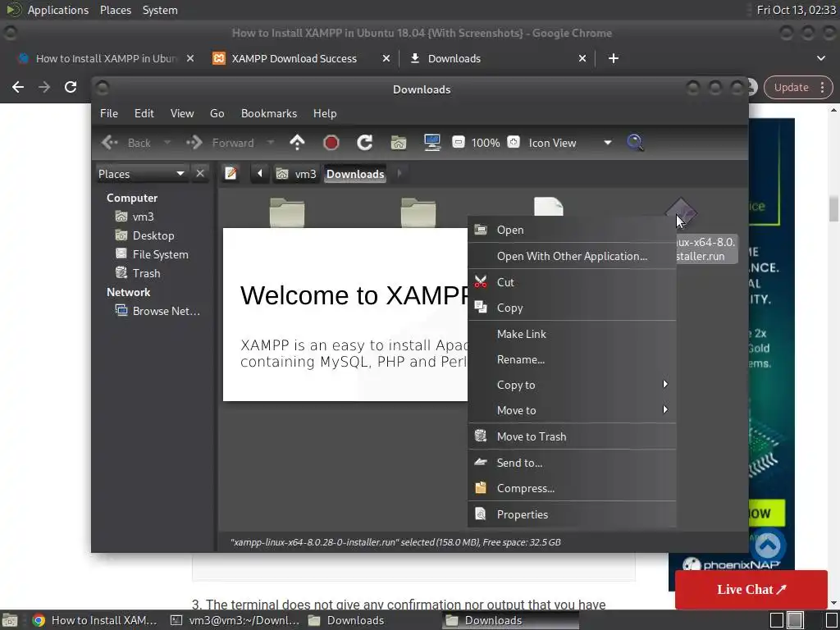Choose Open With Other Application

click(572, 256)
